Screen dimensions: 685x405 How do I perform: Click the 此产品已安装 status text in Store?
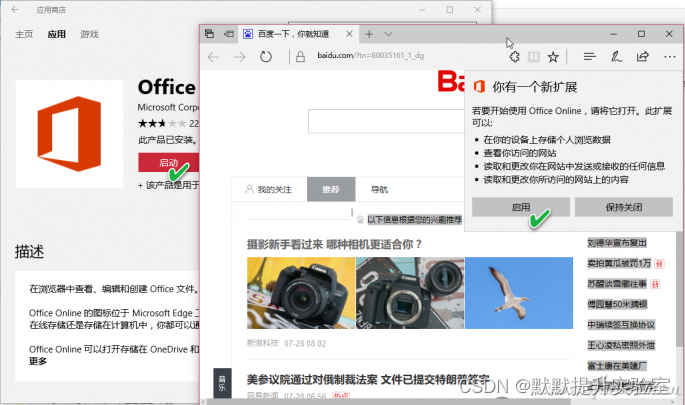(x=168, y=140)
